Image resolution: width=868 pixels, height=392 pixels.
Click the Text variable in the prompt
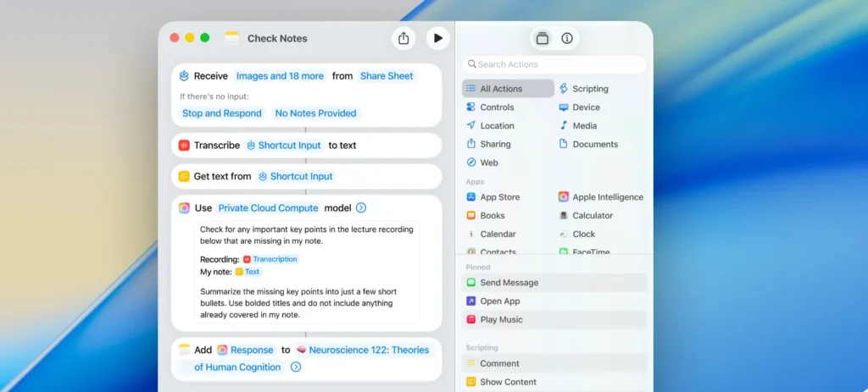[x=248, y=272]
